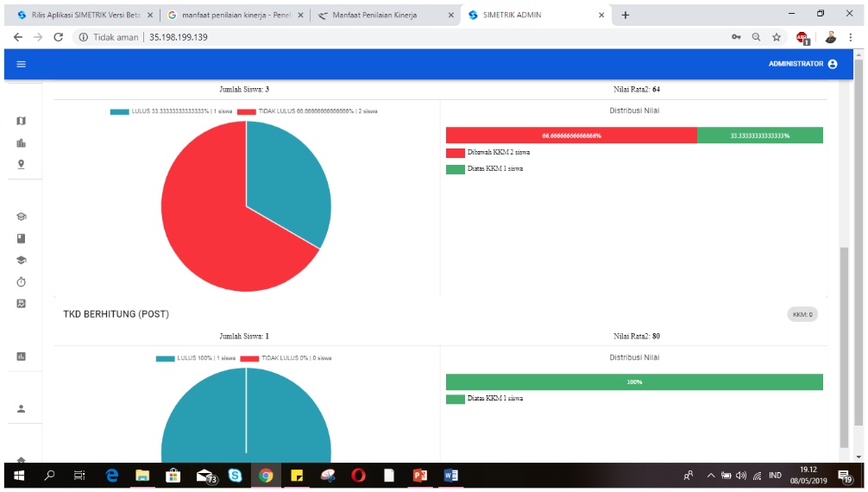Close the 'SIMETRIK ADMIN' tab
The height and width of the screenshot is (492, 868).
click(x=601, y=15)
